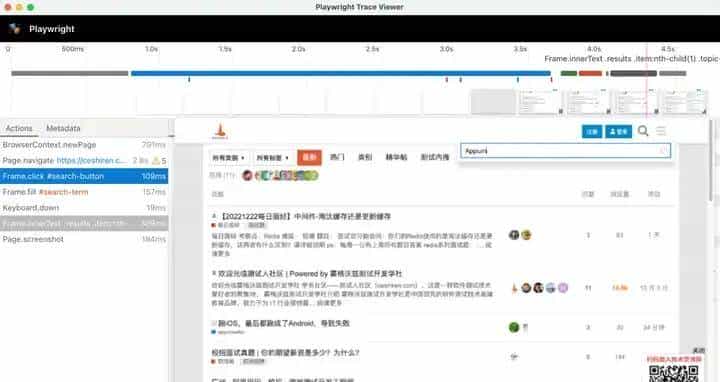This screenshot has width=720, height=382.
Task: Open the 校招面试真题 topic link
Action: pyautogui.click(x=285, y=353)
